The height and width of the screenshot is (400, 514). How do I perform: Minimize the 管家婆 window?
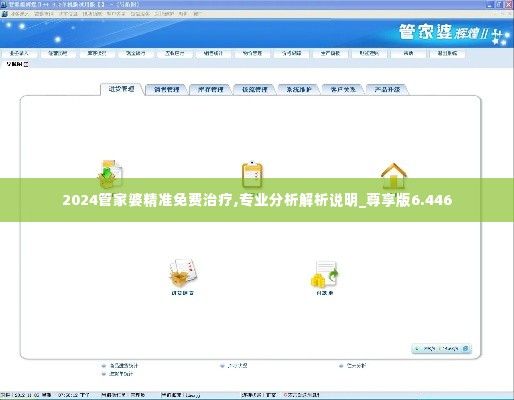pyautogui.click(x=489, y=4)
